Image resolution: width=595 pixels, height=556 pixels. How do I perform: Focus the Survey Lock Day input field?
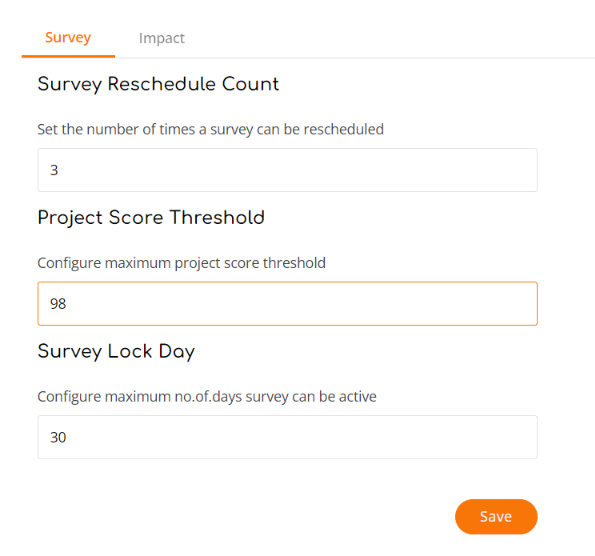point(287,437)
